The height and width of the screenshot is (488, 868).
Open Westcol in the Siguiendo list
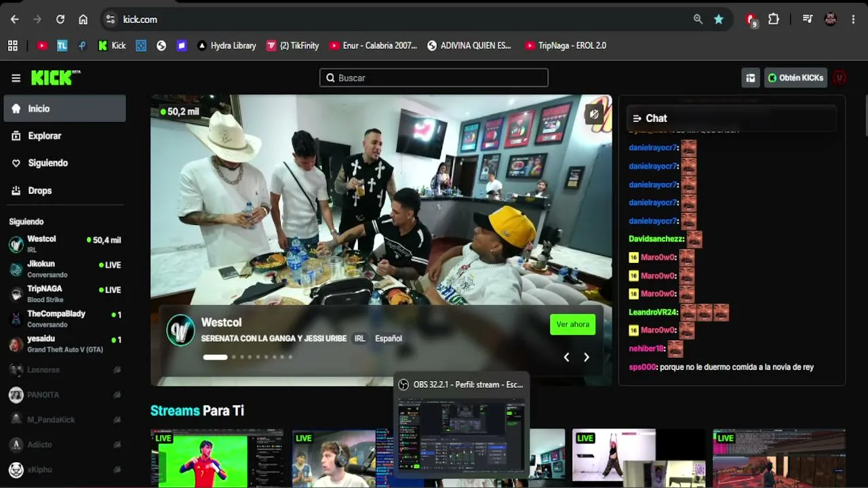(64, 244)
